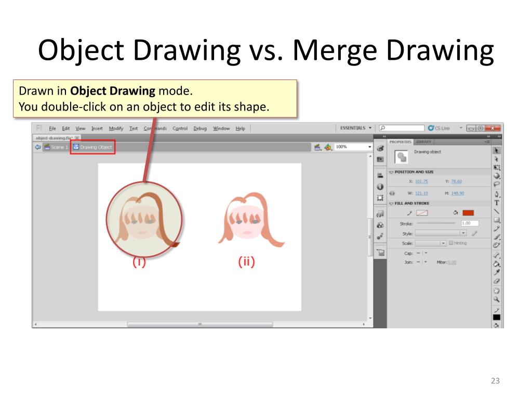Open the Motion Presets panel icon
The height and width of the screenshot is (399, 532).
click(380, 236)
